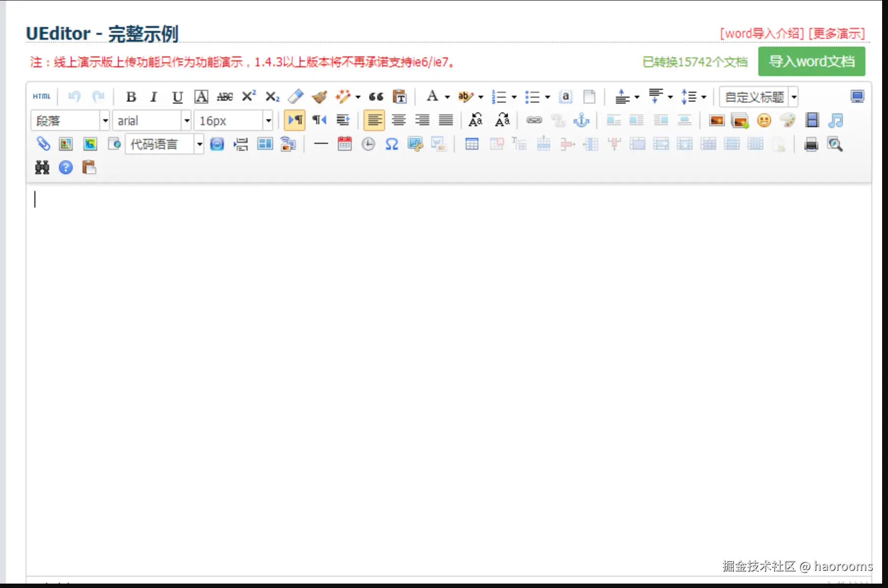Image resolution: width=888 pixels, height=588 pixels.
Task: Insert a hyperlink with the chain icon
Action: pyautogui.click(x=534, y=120)
